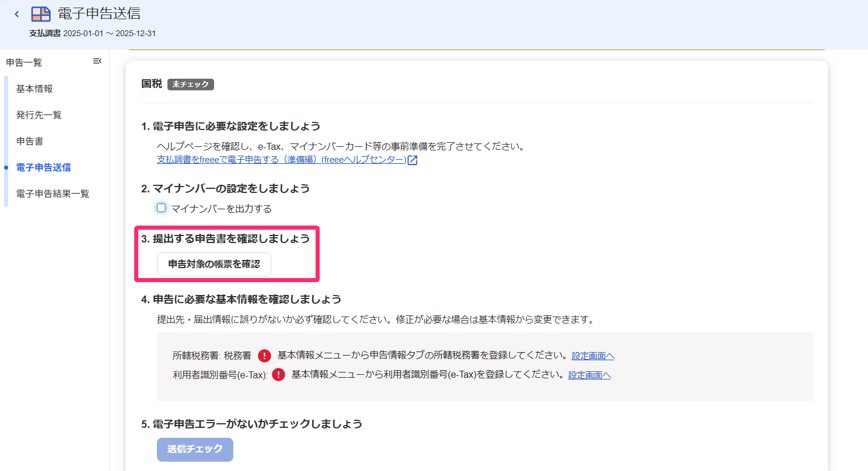Click the 未チェック status badge
The width and height of the screenshot is (868, 471).
coord(191,85)
